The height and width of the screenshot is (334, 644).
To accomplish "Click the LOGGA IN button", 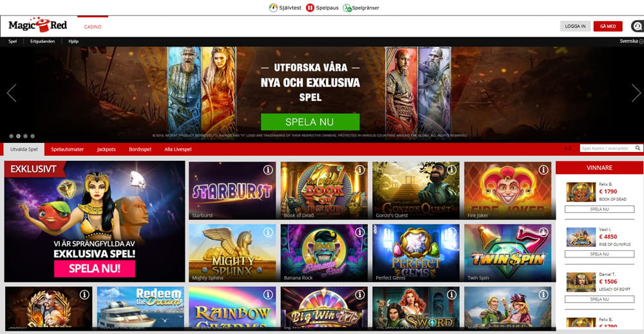I will click(575, 26).
